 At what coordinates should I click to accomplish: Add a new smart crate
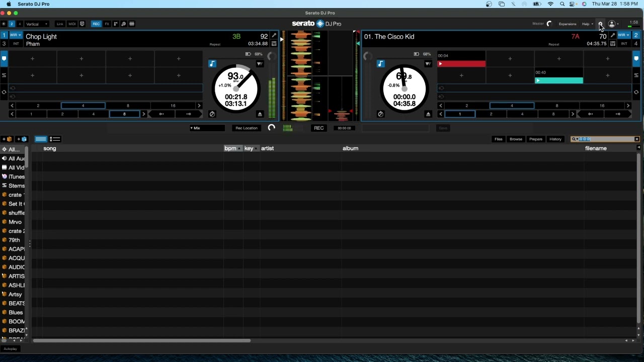click(22, 139)
